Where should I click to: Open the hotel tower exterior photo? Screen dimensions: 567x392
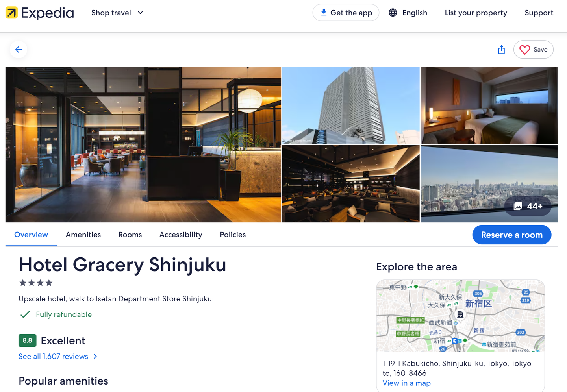click(x=351, y=105)
